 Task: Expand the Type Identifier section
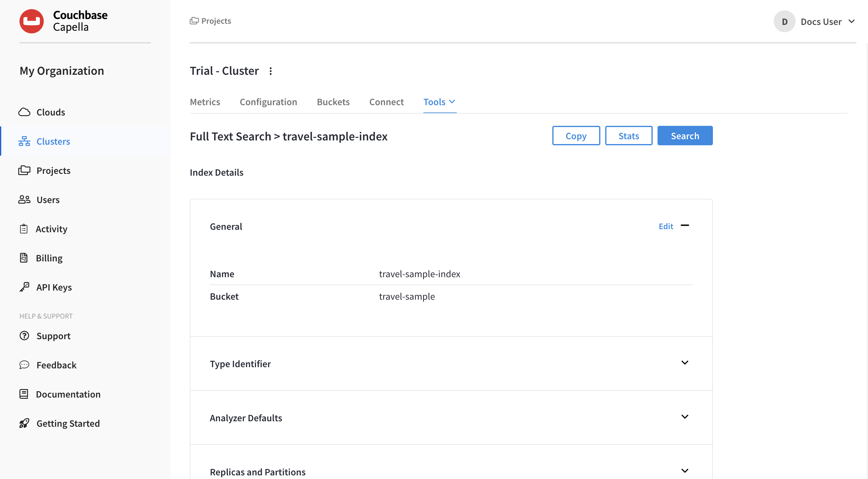point(685,363)
